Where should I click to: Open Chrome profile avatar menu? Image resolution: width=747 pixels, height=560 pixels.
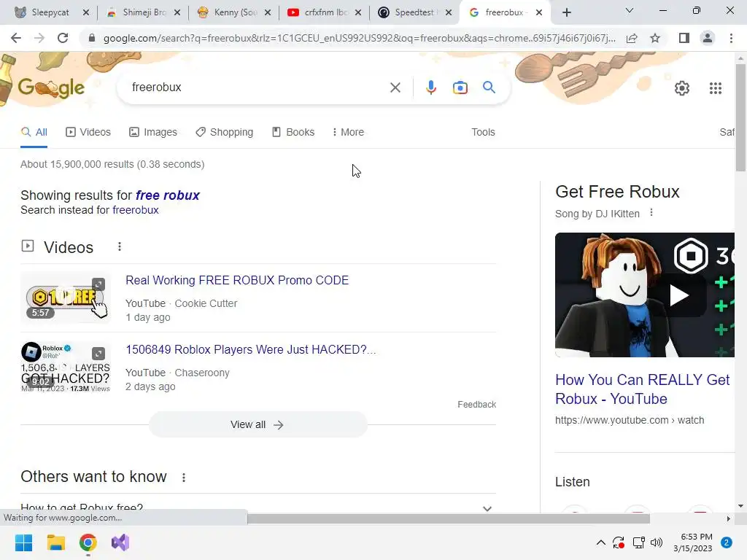(708, 38)
